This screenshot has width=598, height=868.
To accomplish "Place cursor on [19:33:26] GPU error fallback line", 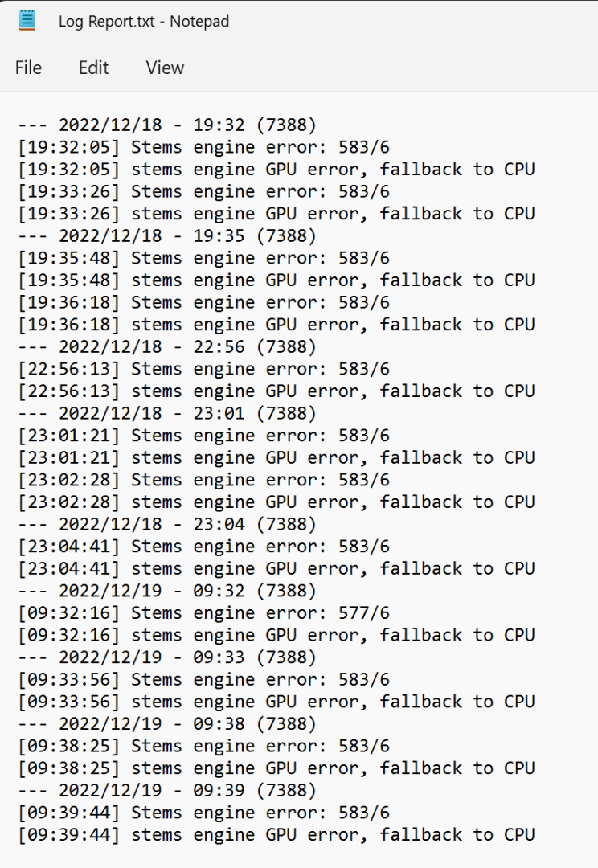I will [276, 214].
